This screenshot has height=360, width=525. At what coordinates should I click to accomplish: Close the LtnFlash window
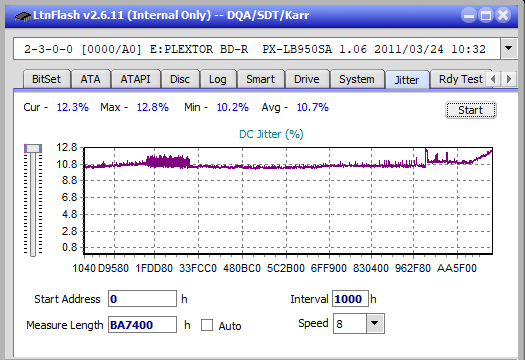[x=503, y=15]
